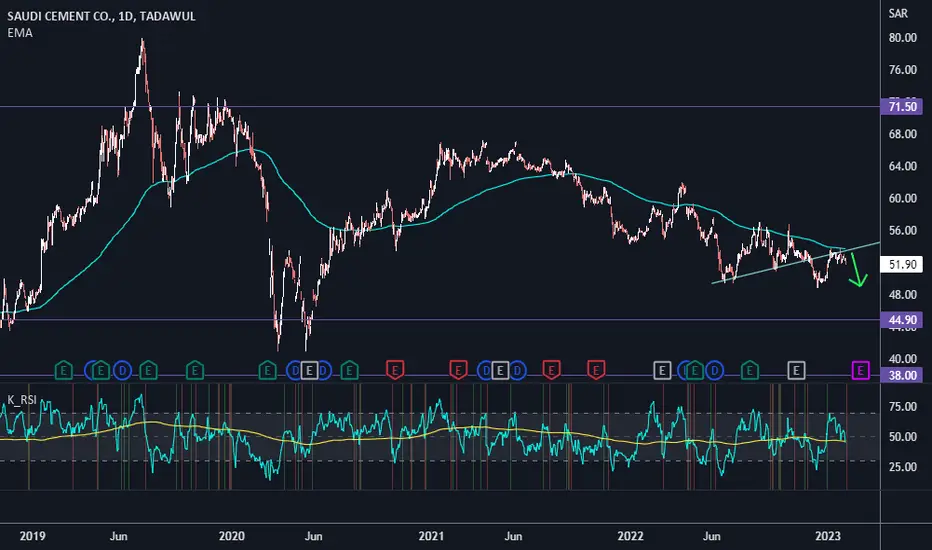
Task: Click the magenta upcoming earnings E marker
Action: coord(861,370)
